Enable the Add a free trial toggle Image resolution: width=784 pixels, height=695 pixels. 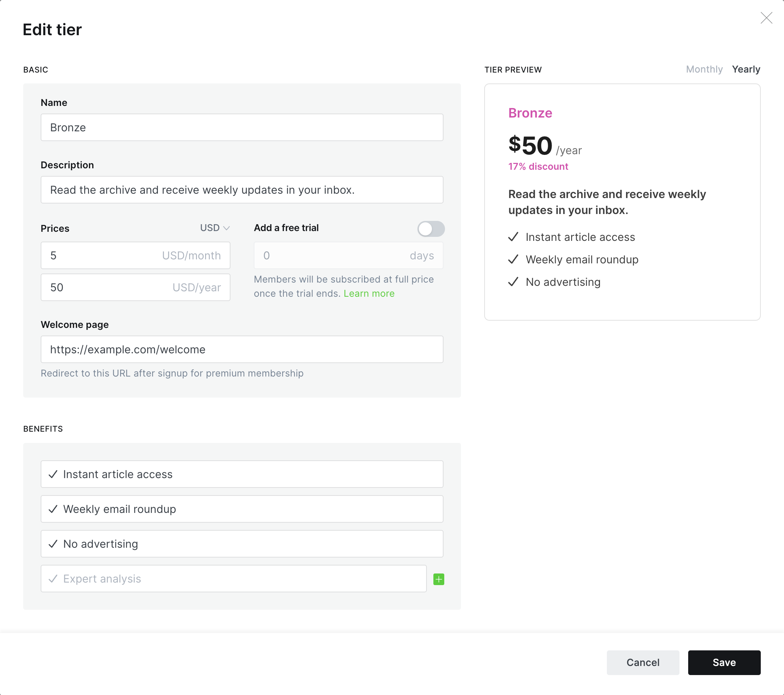[431, 229]
